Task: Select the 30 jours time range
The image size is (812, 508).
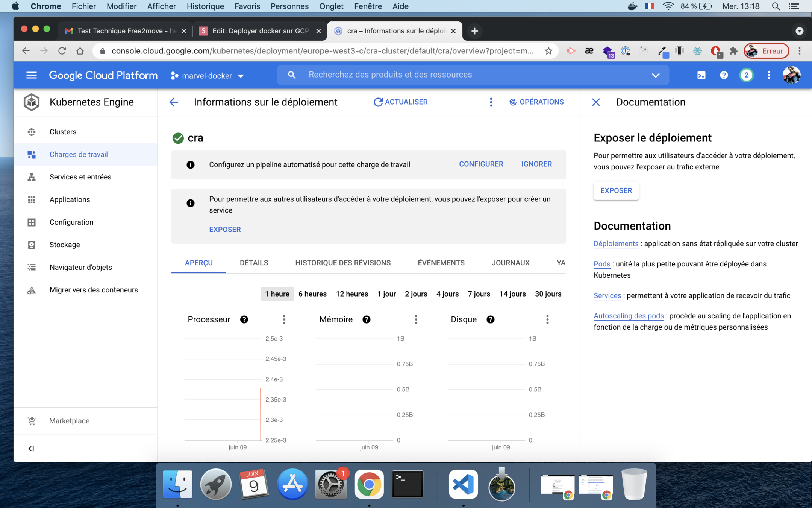Action: point(548,294)
